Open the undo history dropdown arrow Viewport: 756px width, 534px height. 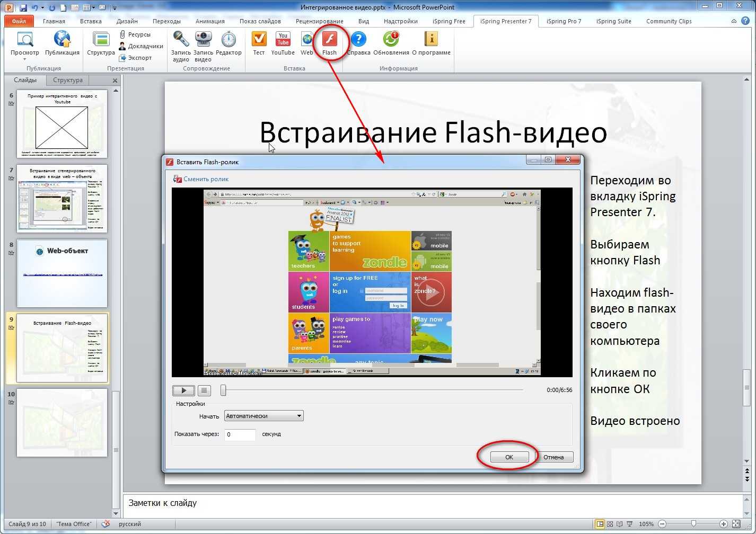coord(42,7)
